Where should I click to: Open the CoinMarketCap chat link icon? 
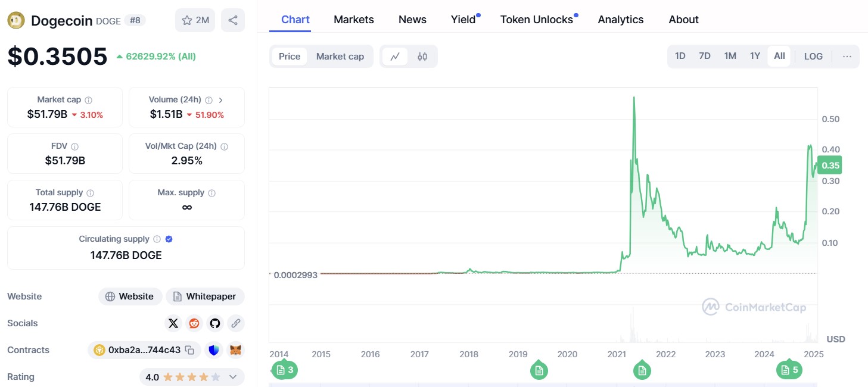point(236,323)
